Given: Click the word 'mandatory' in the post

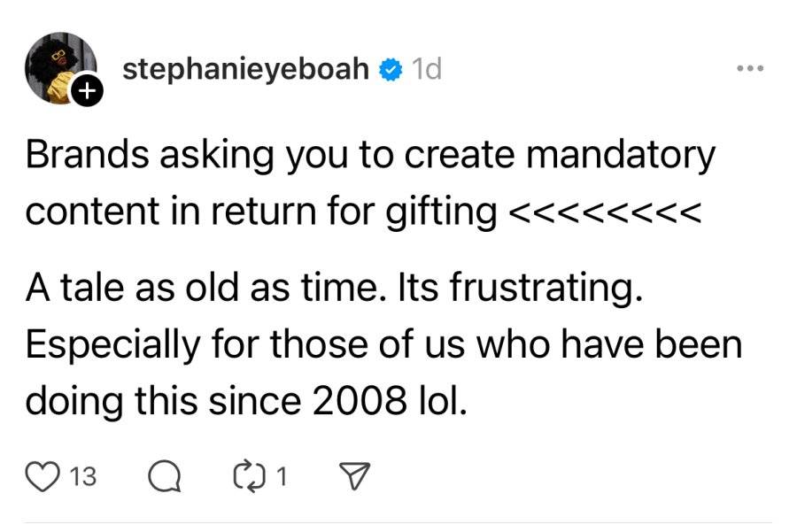Looking at the screenshot, I should (x=621, y=156).
